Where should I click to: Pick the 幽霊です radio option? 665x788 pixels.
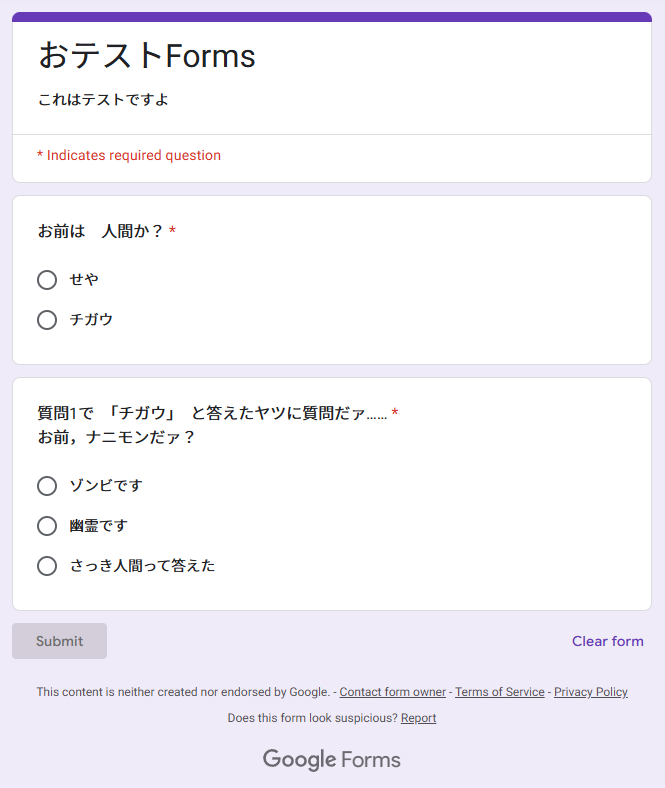pyautogui.click(x=47, y=526)
